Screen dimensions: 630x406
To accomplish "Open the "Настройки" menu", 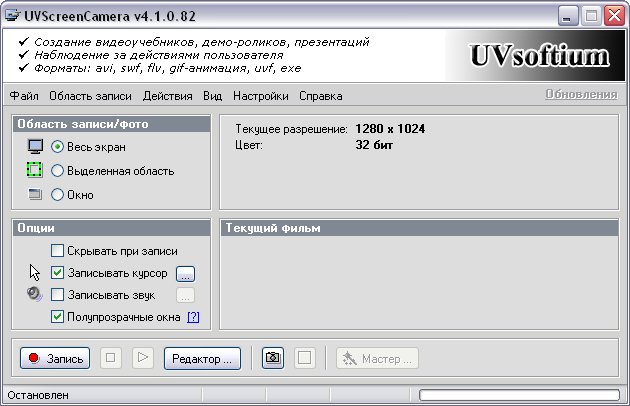I will 260,96.
